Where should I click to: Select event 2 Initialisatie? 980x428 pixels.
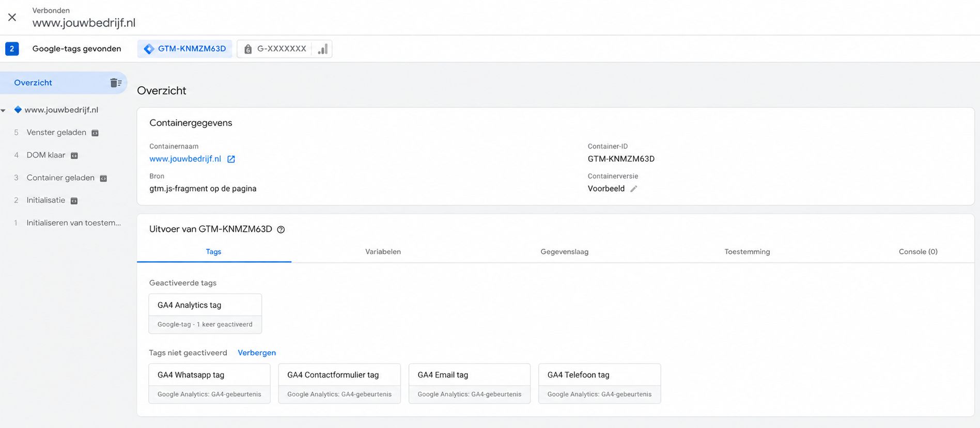[45, 200]
